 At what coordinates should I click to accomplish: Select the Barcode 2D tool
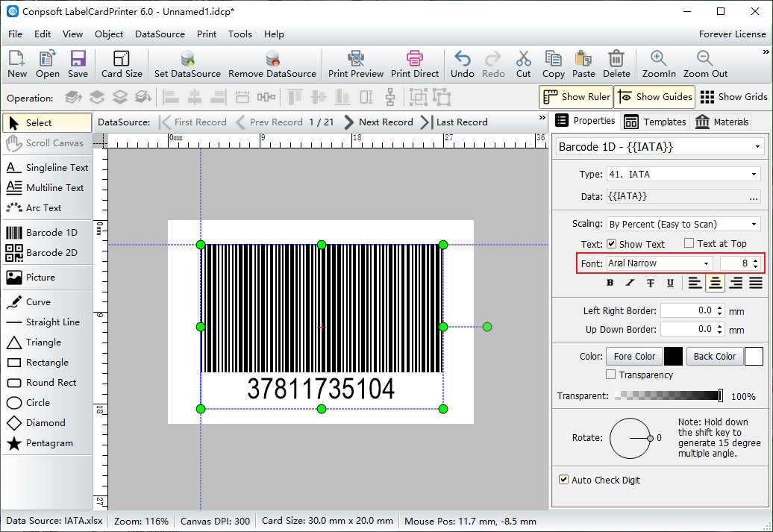(x=47, y=252)
